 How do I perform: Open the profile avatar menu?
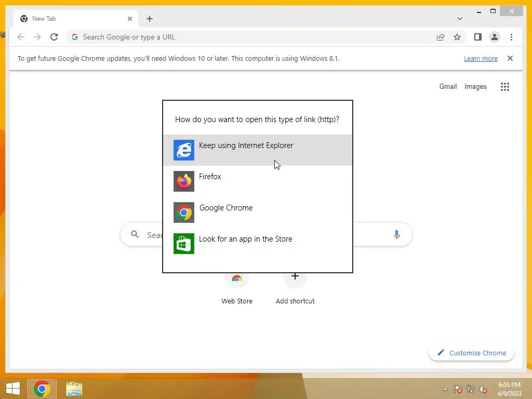[495, 37]
